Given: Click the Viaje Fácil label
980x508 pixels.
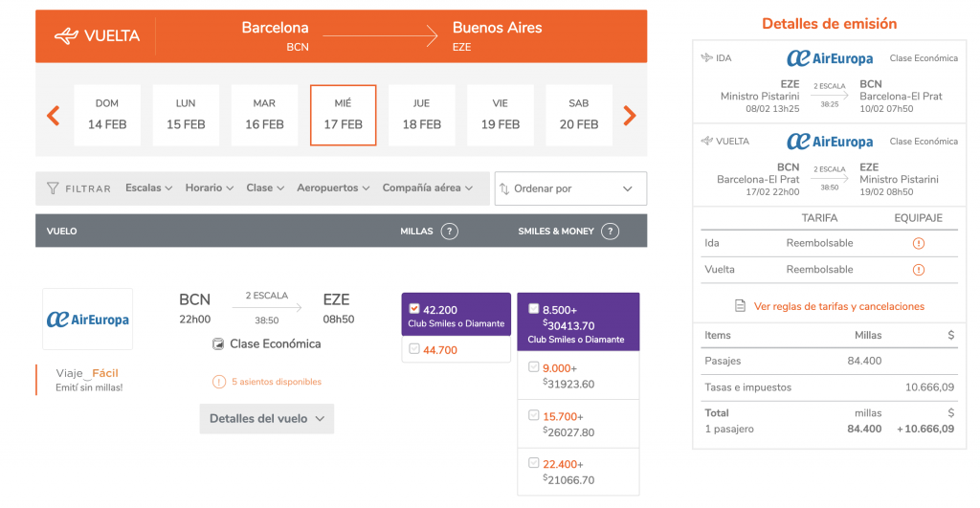Looking at the screenshot, I should click(87, 373).
